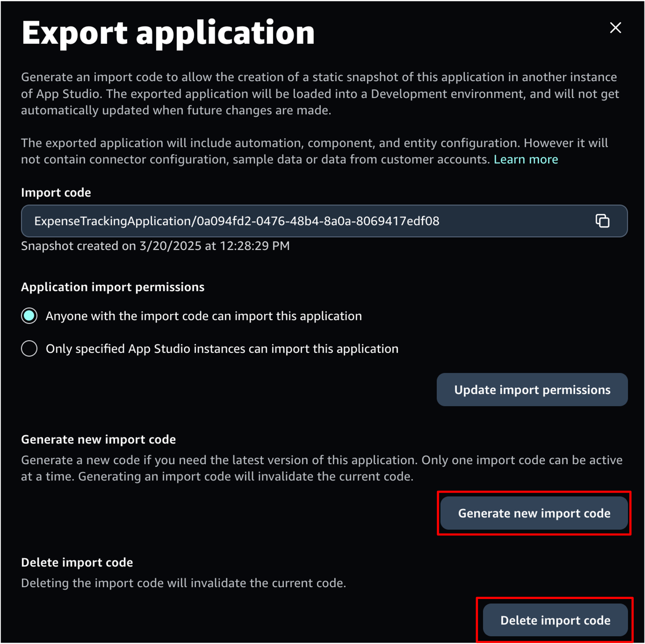Copy the import code to clipboard
This screenshot has width=645, height=644.
pyautogui.click(x=602, y=221)
